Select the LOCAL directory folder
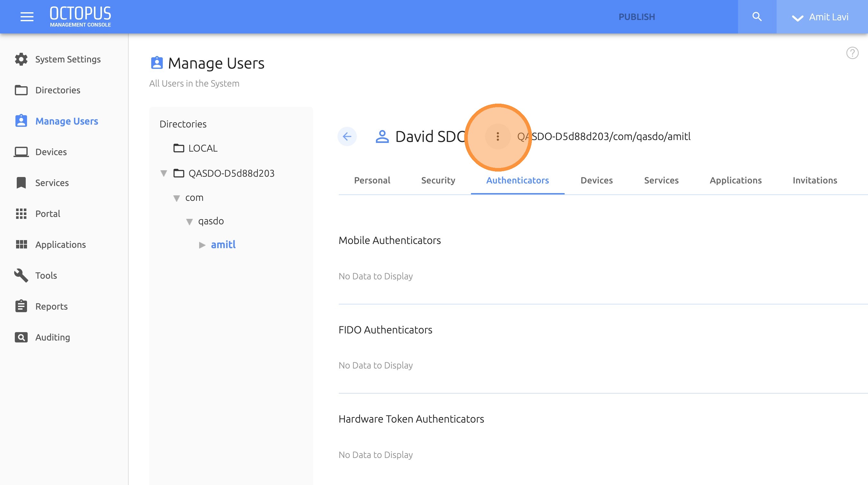The height and width of the screenshot is (485, 868). [x=202, y=148]
